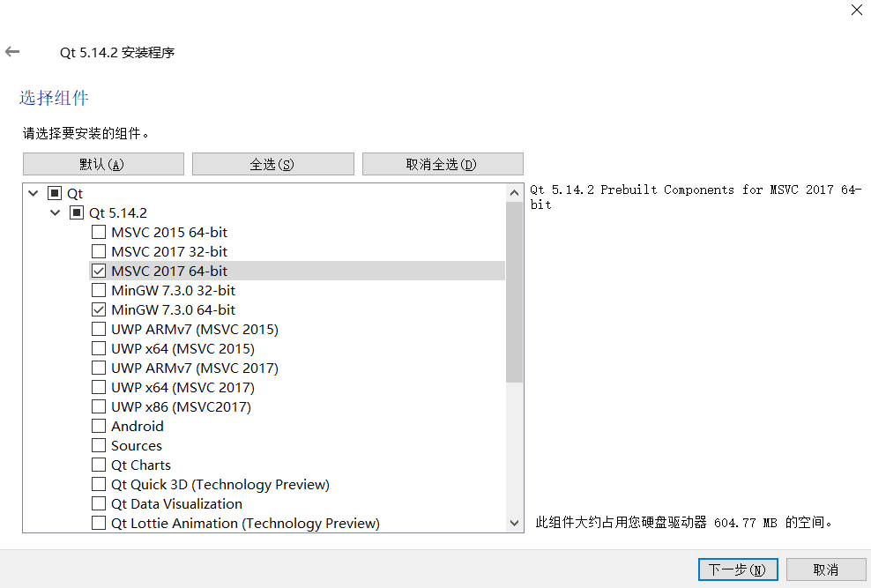Click the 默认(A) default button
Screen dimensions: 871x588
tap(103, 164)
